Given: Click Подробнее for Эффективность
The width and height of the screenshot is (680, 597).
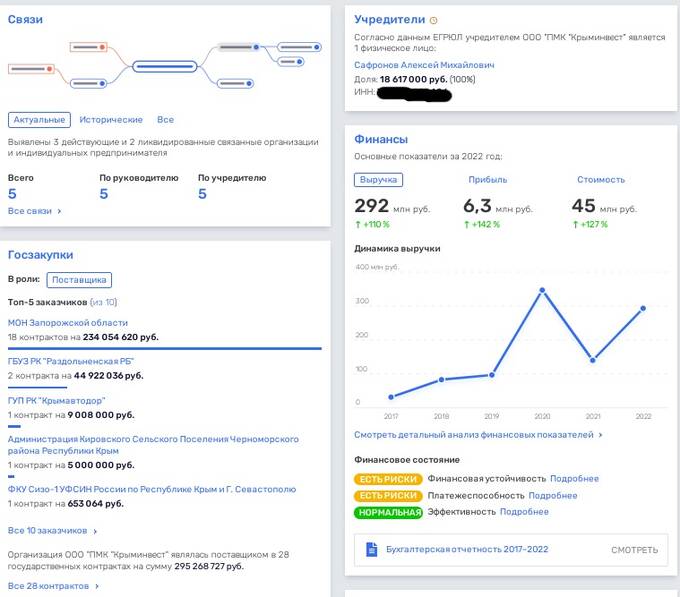Looking at the screenshot, I should [524, 512].
